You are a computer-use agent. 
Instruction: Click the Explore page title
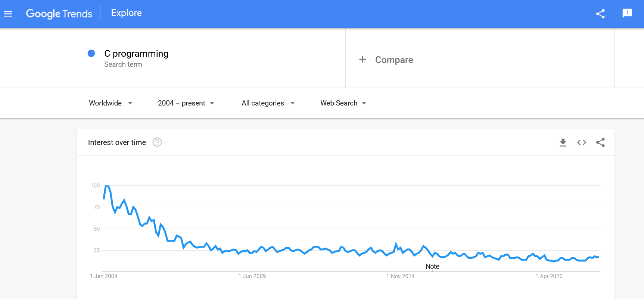click(x=126, y=13)
